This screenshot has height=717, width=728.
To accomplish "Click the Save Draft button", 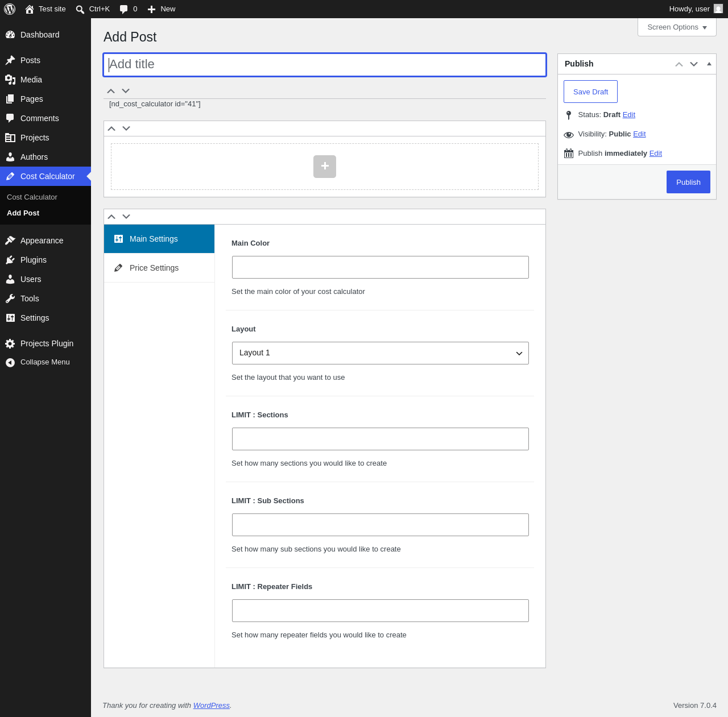I will [590, 92].
